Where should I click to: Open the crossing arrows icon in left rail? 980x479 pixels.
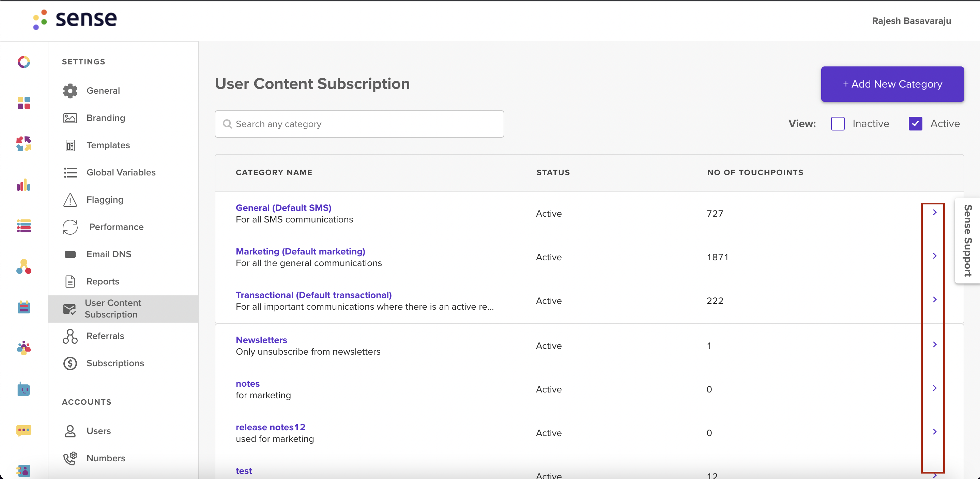24,144
